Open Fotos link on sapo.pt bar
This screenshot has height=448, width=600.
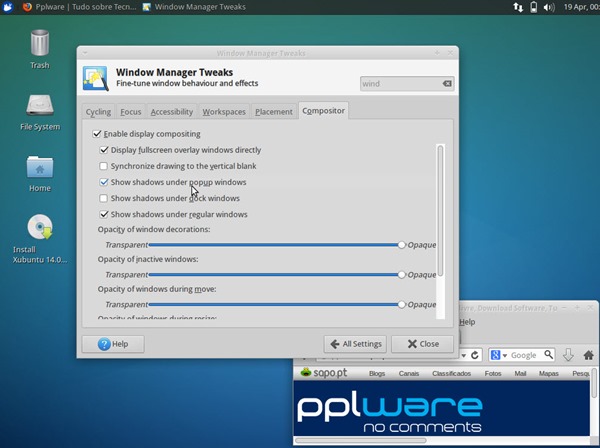(493, 373)
